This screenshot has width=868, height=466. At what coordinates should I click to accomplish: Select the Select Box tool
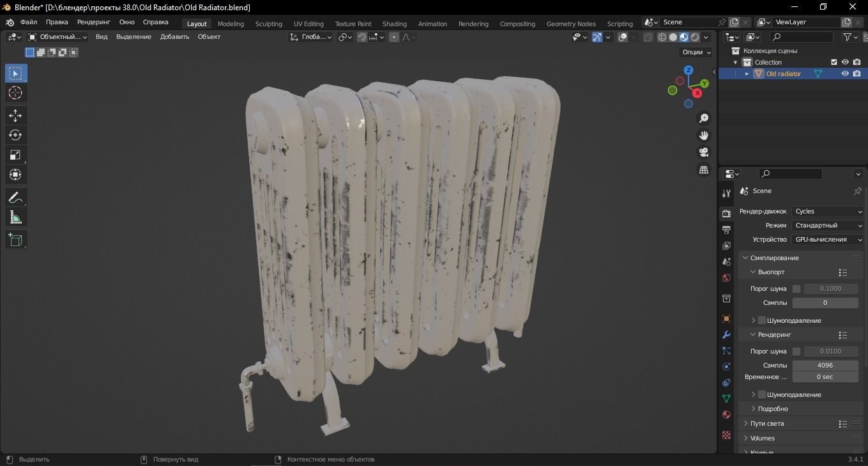(x=16, y=74)
